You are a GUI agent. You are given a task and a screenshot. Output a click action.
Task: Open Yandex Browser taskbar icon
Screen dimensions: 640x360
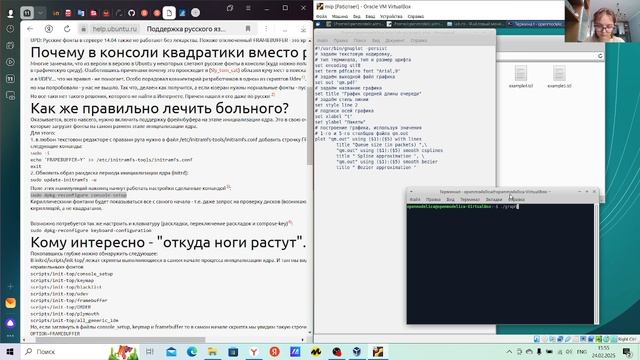point(254,351)
